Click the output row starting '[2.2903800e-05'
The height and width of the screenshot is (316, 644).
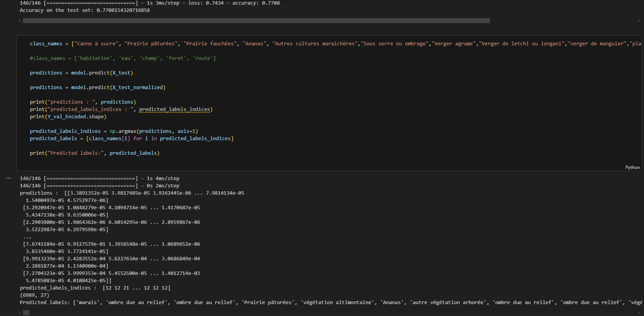112,222
